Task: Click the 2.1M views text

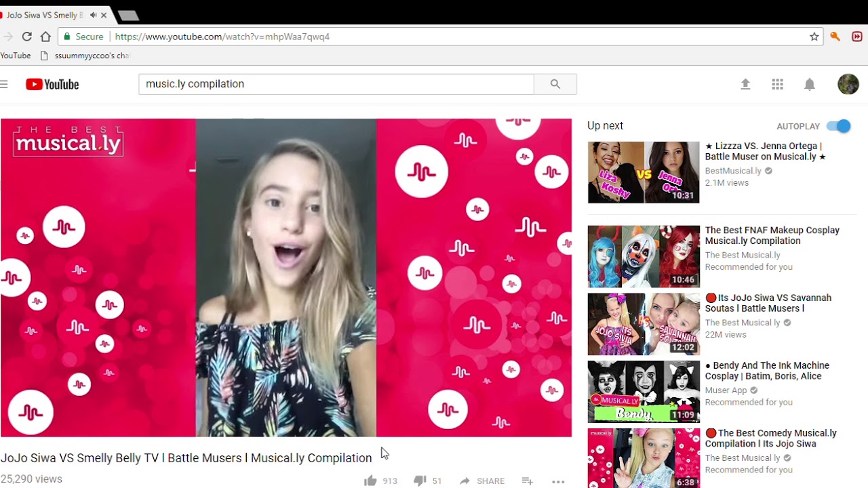Action: pos(727,183)
